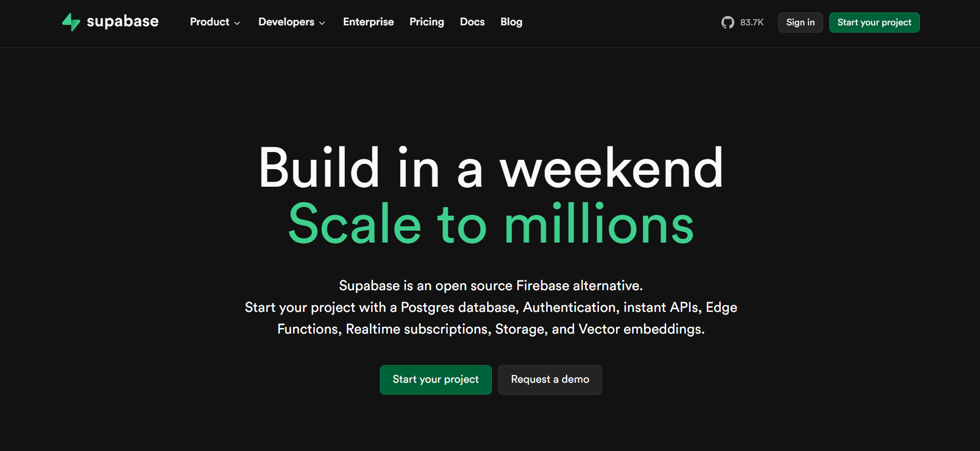
Task: Click the Build in a weekend heading
Action: tap(491, 168)
